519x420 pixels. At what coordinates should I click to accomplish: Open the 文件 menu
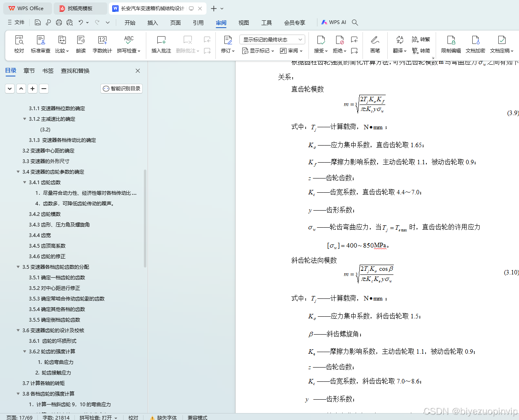click(16, 22)
